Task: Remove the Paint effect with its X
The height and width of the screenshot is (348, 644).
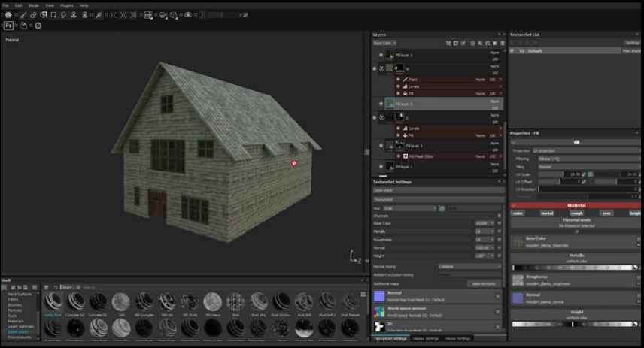Action: (500, 79)
